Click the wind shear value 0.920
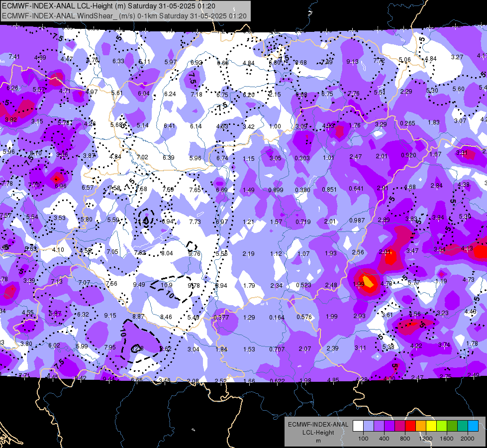 [408, 155]
